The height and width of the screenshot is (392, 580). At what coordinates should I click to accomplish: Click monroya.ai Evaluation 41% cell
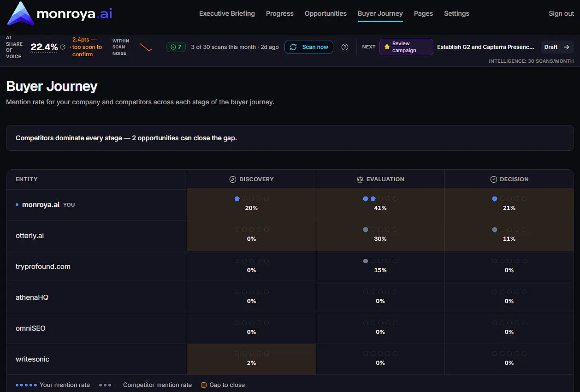point(380,205)
